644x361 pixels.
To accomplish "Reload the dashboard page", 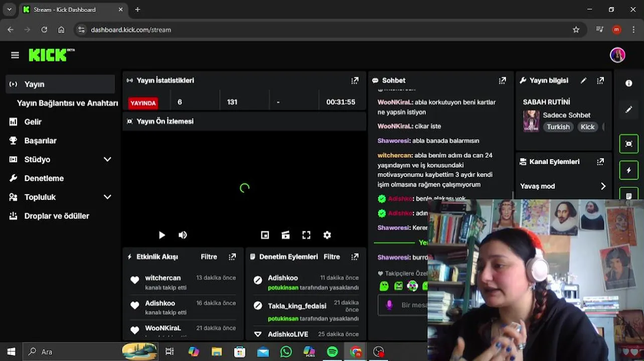I will tap(44, 30).
